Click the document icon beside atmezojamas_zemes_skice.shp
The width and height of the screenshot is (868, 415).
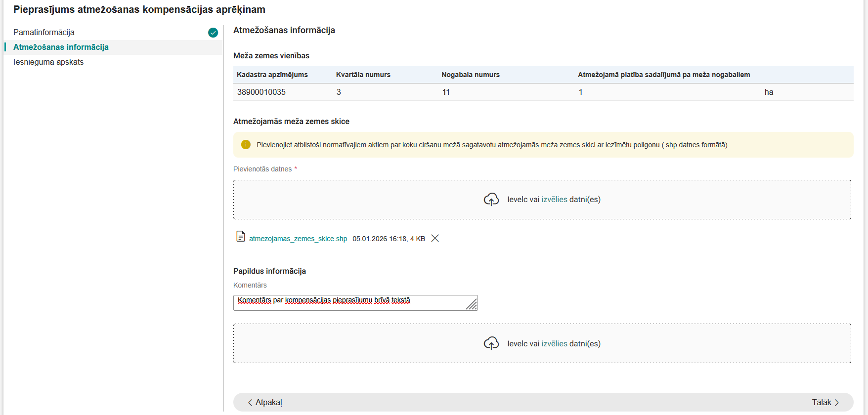(241, 237)
